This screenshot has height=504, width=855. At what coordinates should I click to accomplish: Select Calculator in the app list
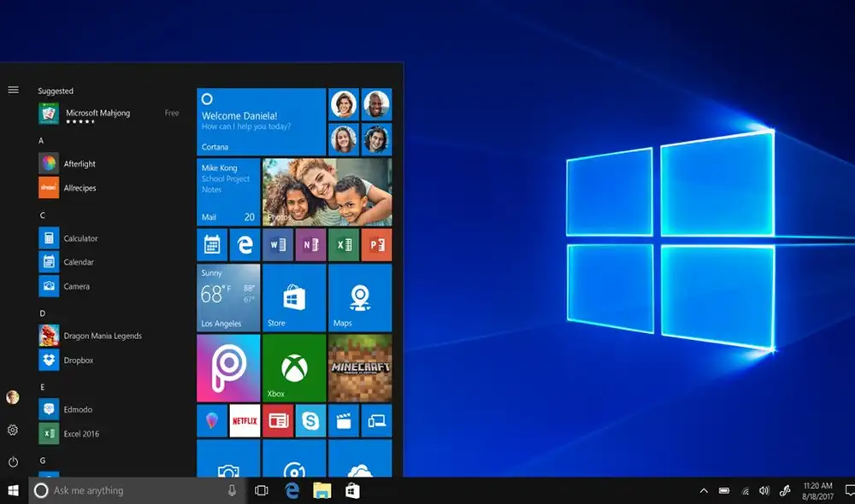click(80, 238)
